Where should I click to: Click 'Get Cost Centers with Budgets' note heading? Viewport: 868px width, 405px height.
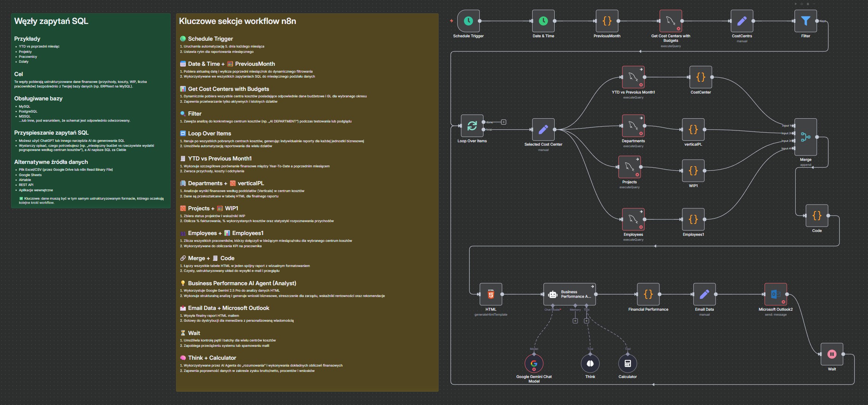[x=228, y=89]
